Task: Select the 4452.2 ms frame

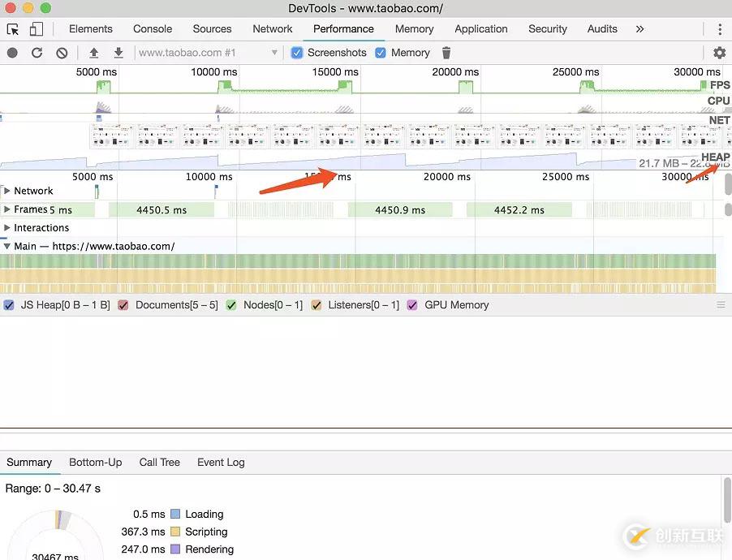Action: pyautogui.click(x=519, y=209)
